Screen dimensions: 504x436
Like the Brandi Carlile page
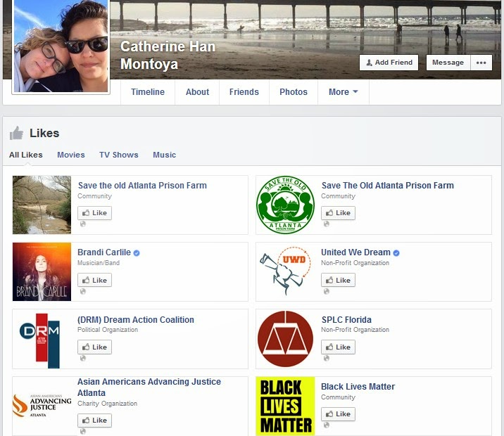94,280
